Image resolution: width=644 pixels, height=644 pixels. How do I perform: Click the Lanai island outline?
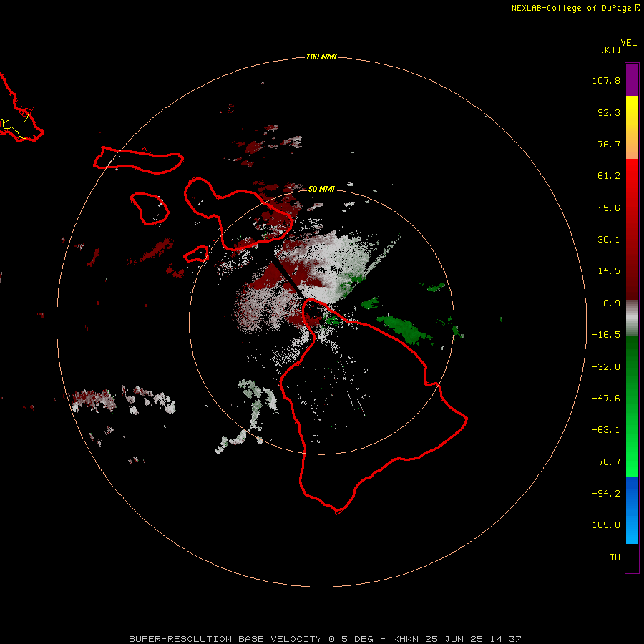(150, 209)
